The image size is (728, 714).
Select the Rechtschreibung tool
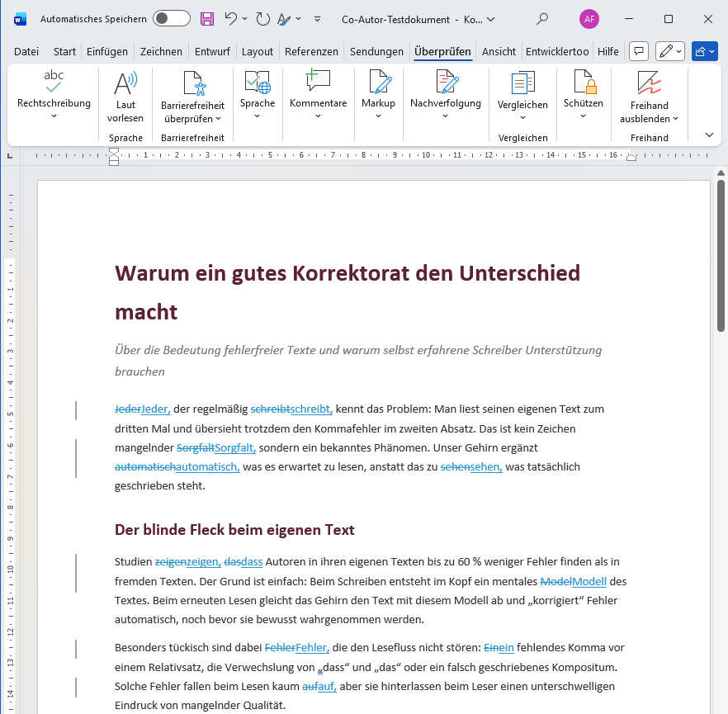point(52,91)
